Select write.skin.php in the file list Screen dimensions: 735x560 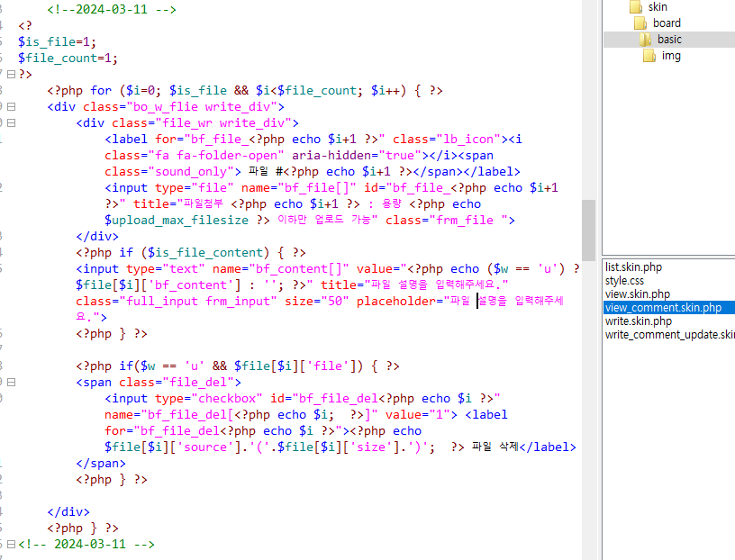638,321
